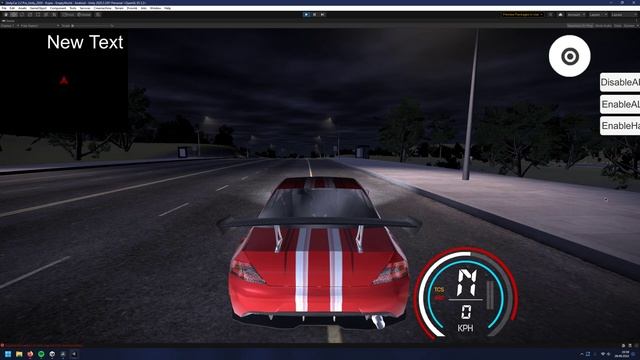Select the Hand tool in Unity toolbar
Image resolution: width=640 pixels, height=360 pixels.
tap(6, 15)
